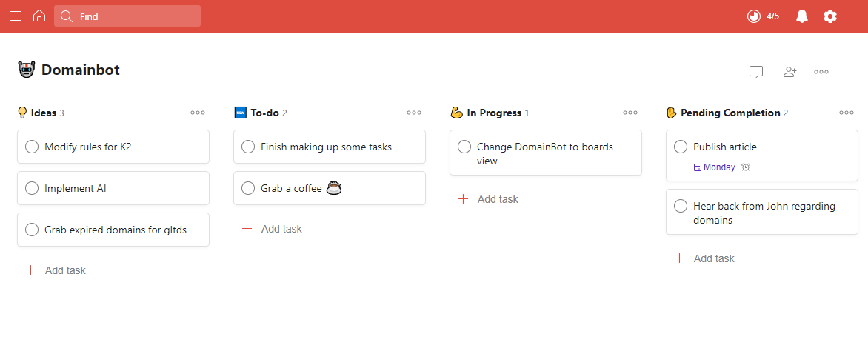868x351 pixels.
Task: Open notifications bell
Action: click(x=801, y=16)
